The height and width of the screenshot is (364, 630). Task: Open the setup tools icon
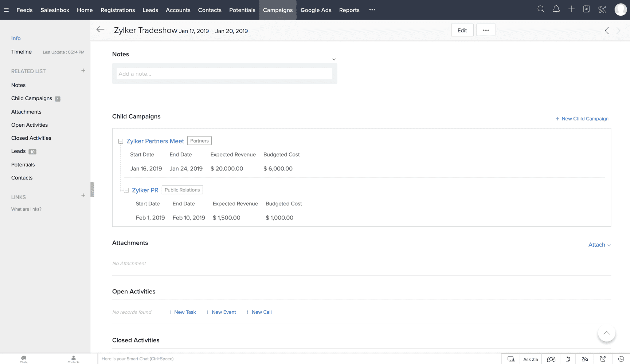[602, 9]
